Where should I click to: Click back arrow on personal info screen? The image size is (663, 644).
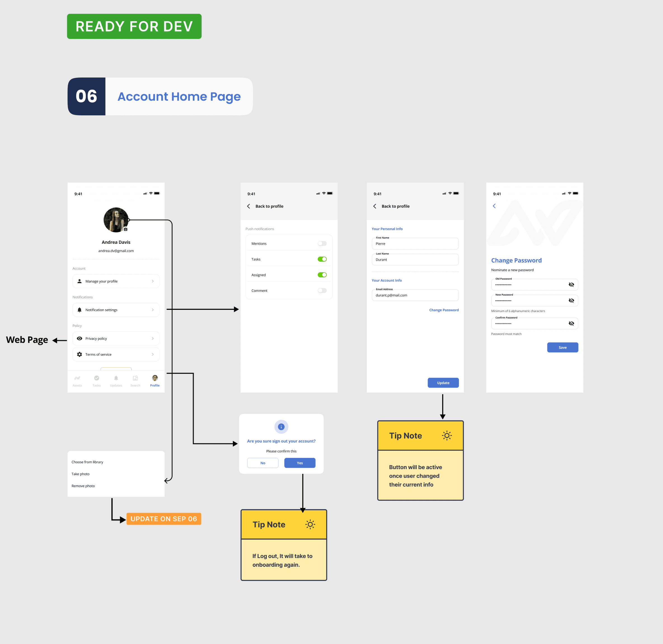375,206
